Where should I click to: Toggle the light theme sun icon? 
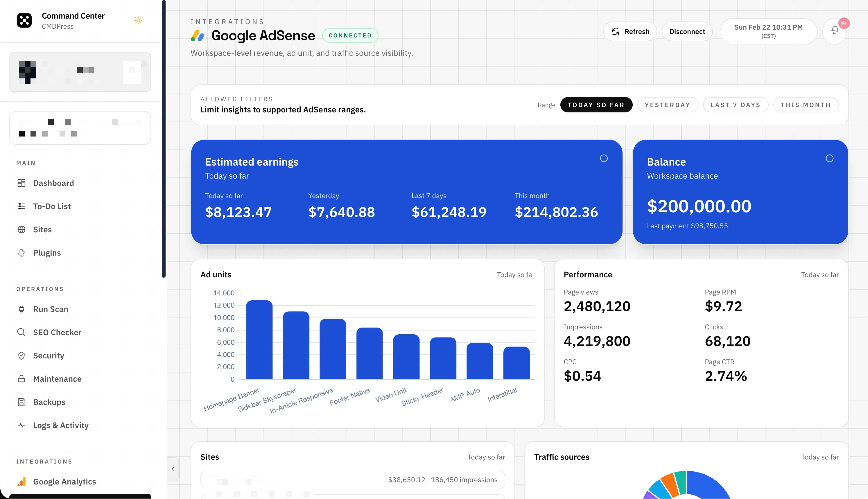point(138,21)
